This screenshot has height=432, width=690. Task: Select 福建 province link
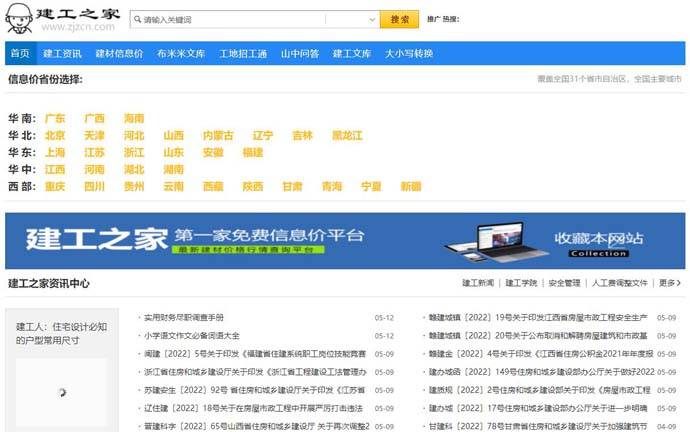(253, 153)
